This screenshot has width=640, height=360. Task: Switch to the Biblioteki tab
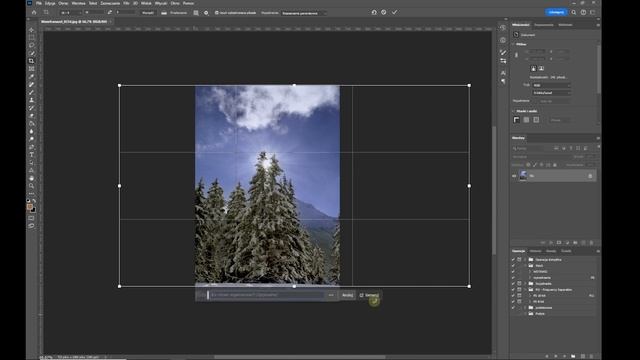(565, 25)
